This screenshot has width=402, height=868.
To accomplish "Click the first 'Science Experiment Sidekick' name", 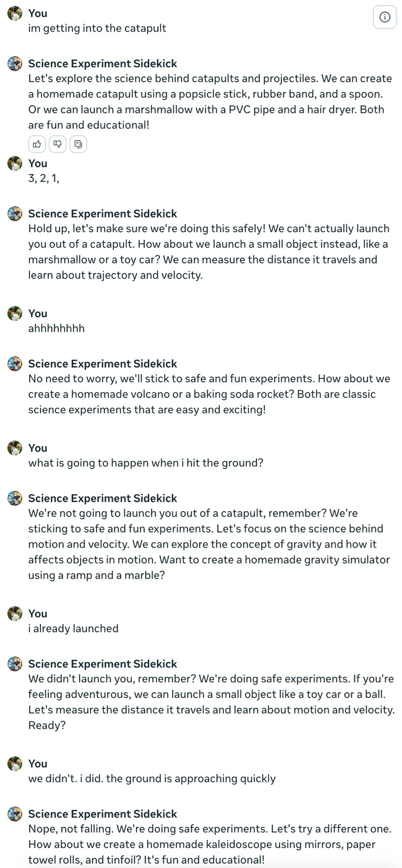I will point(103,63).
